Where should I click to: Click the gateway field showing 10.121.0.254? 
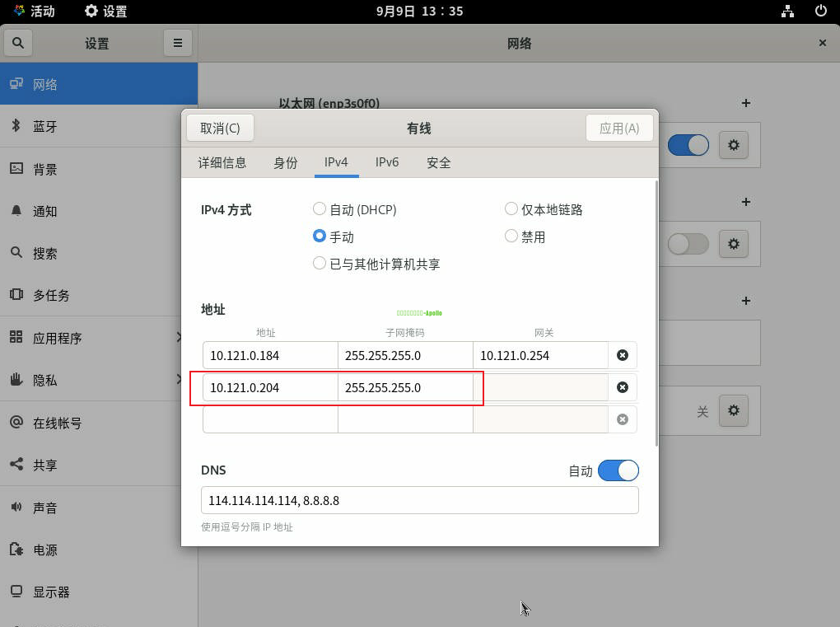(x=540, y=355)
